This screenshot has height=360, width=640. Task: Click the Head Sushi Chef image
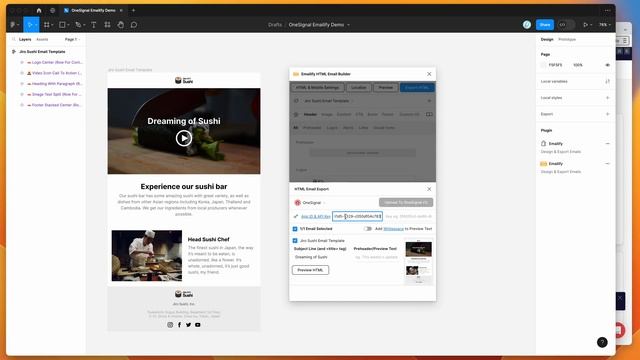(x=147, y=256)
